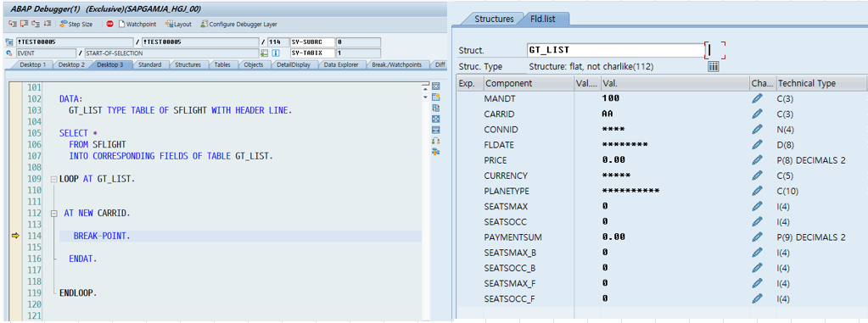Click the red stop breakpoint icon
This screenshot has width=868, height=323.
109,25
